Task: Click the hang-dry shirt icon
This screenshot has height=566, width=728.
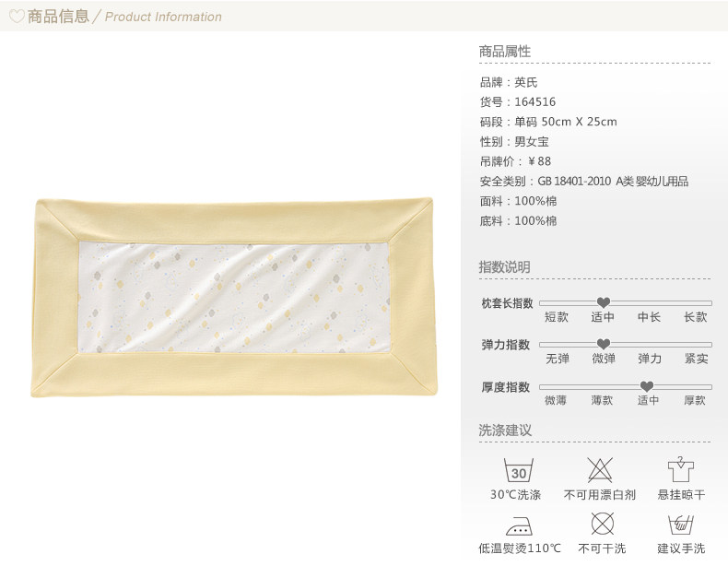Action: coord(681,469)
